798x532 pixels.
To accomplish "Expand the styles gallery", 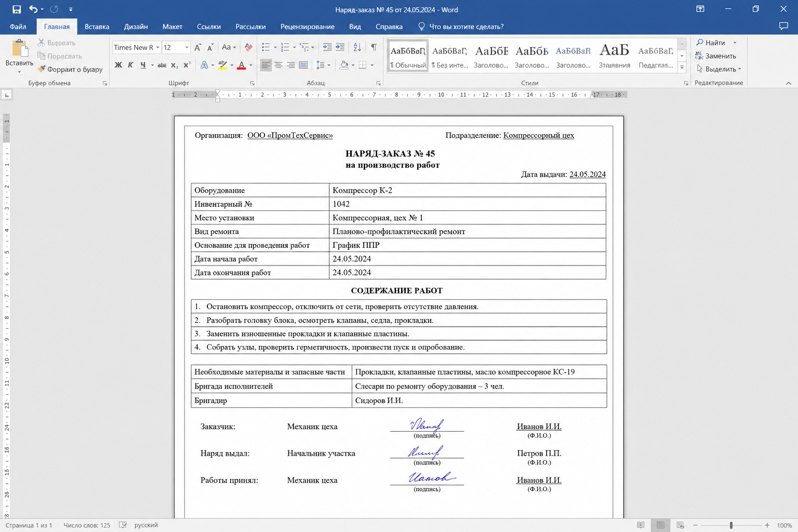I will coord(682,68).
